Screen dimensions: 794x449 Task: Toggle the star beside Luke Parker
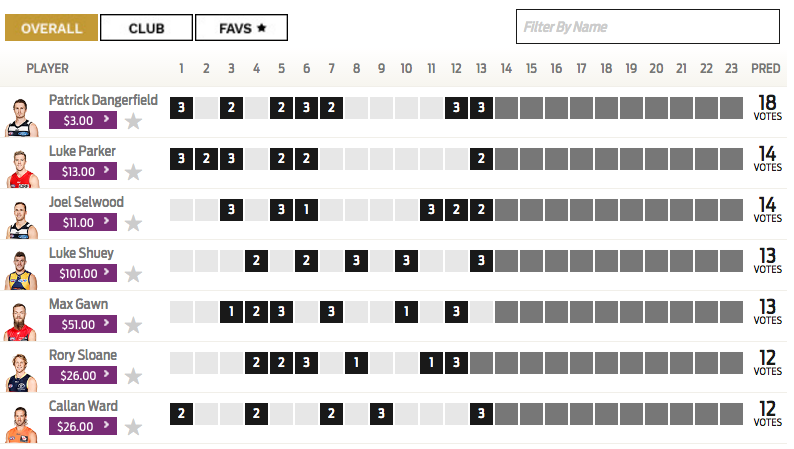pyautogui.click(x=133, y=172)
